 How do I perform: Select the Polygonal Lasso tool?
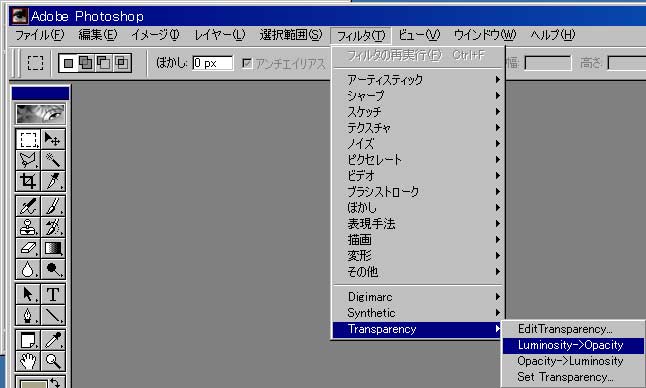(28, 160)
